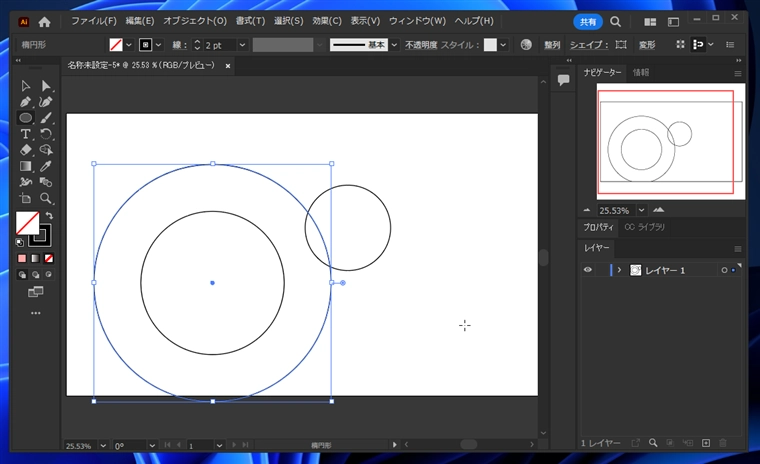
Task: Select the Ellipse tool
Action: coord(25,118)
